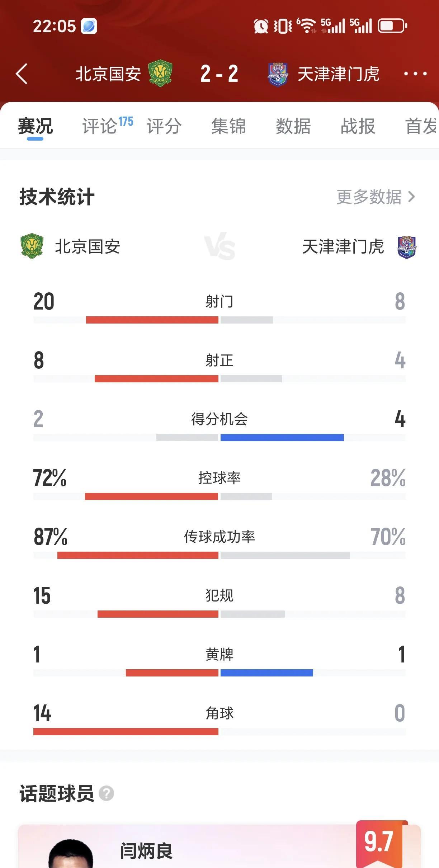Tap the alarm icon in status bar
439x868 pixels.
[261, 26]
